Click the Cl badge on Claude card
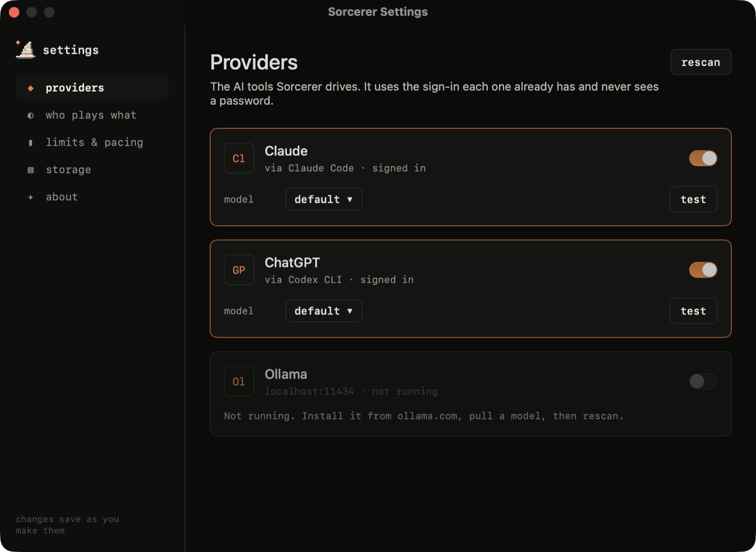This screenshot has height=552, width=756. 239,158
